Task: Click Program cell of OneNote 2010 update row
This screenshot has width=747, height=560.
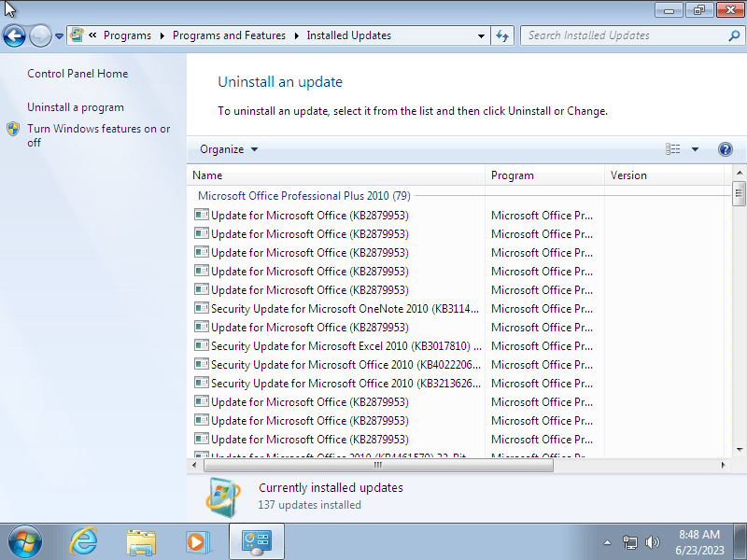Action: (543, 309)
